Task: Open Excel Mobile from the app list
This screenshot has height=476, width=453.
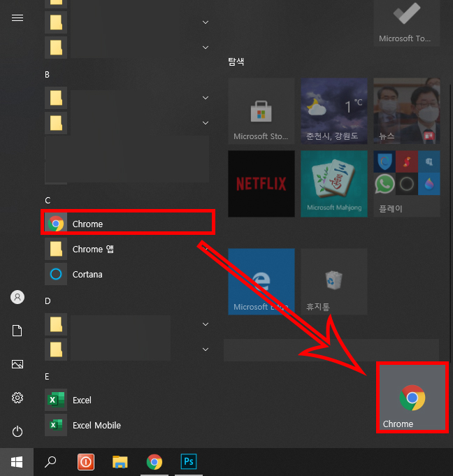Action: pos(128,425)
